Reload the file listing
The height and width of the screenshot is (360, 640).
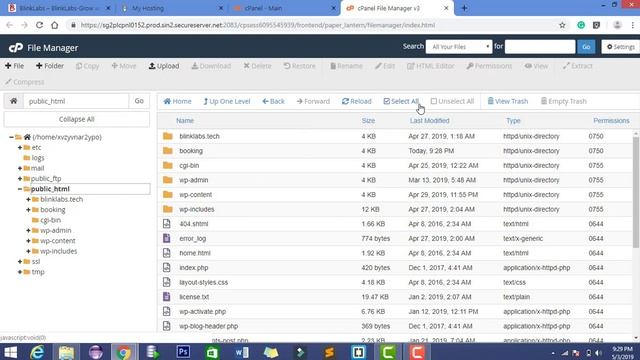click(357, 101)
